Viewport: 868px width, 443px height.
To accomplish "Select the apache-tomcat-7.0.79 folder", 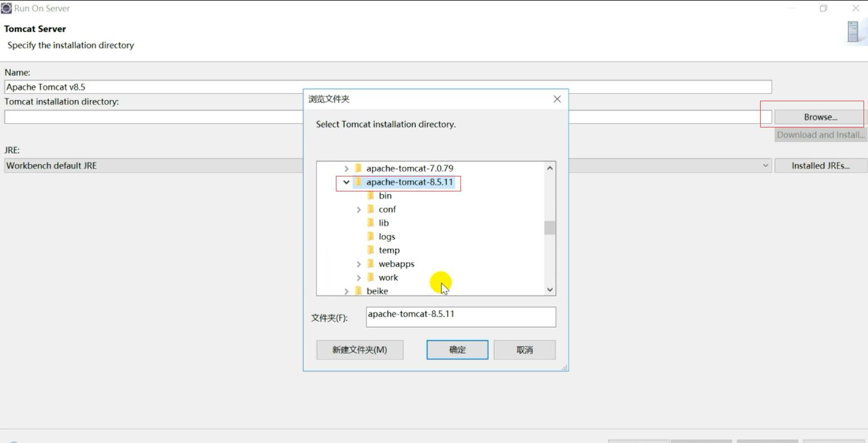I will pyautogui.click(x=410, y=168).
